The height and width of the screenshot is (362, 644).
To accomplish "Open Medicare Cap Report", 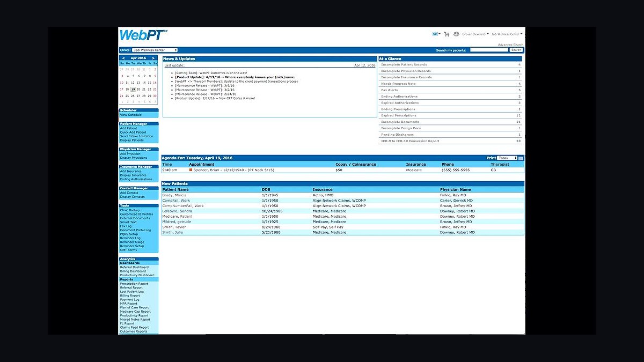I will 135,312.
